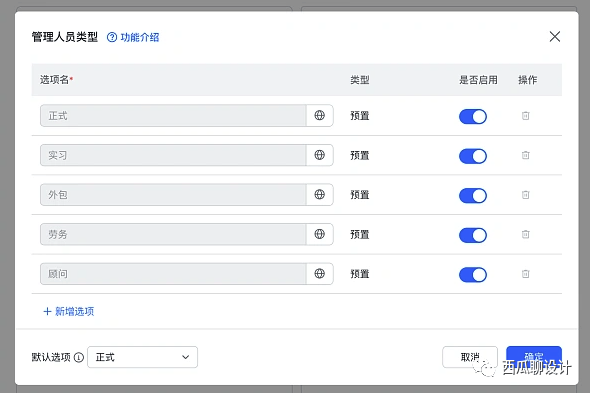
Task: Click the trash icon in the 劳务 row
Action: 526,234
